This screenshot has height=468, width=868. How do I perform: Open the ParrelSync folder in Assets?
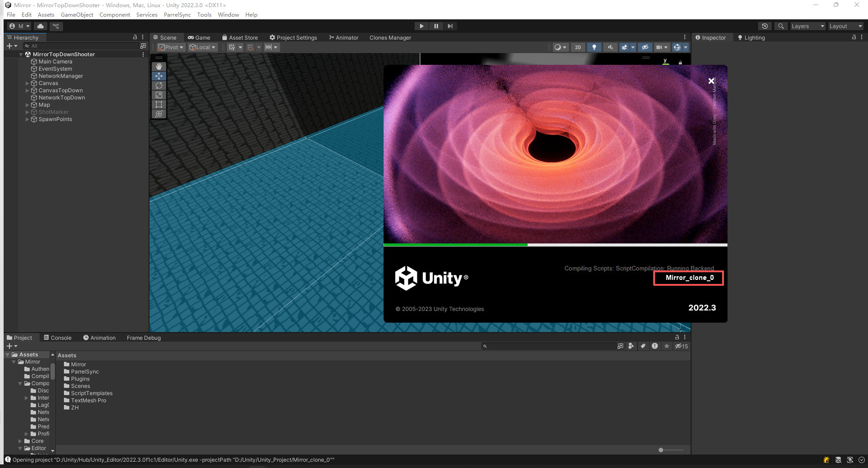pos(85,372)
